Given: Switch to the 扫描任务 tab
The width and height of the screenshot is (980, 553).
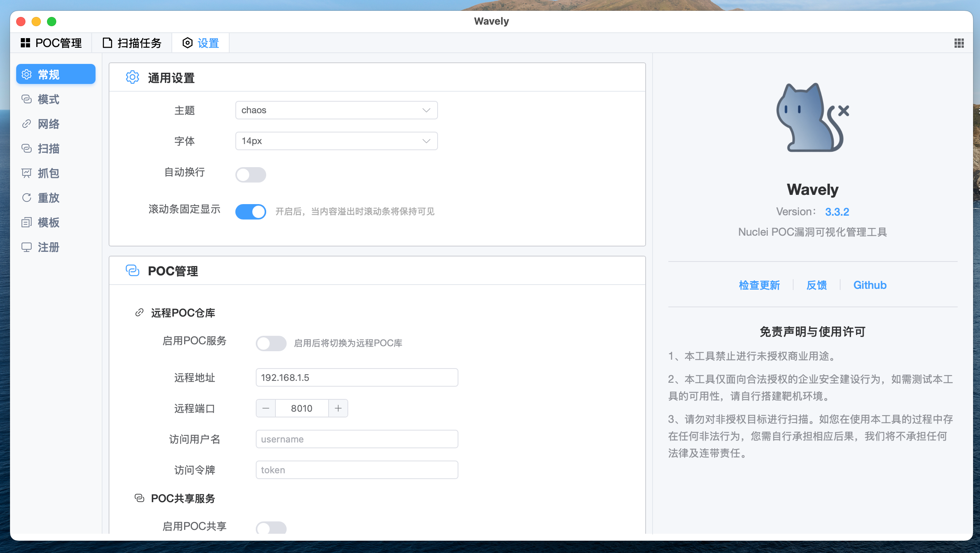Looking at the screenshot, I should click(x=132, y=43).
